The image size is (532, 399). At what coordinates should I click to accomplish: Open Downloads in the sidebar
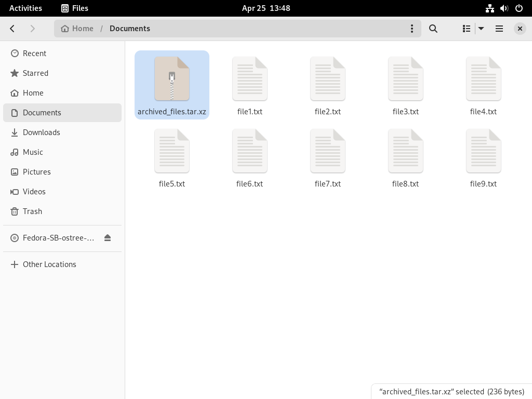pos(62,132)
